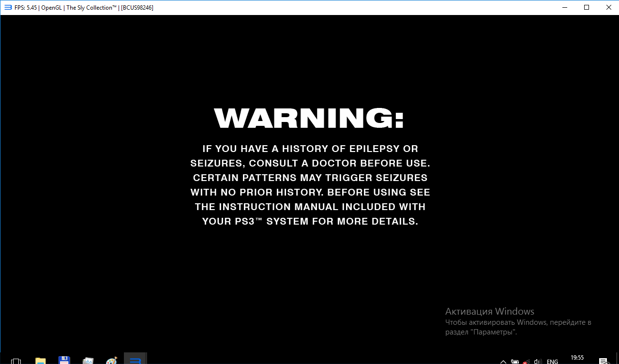
Task: Open the performance monitor taskbar icon
Action: (88, 361)
